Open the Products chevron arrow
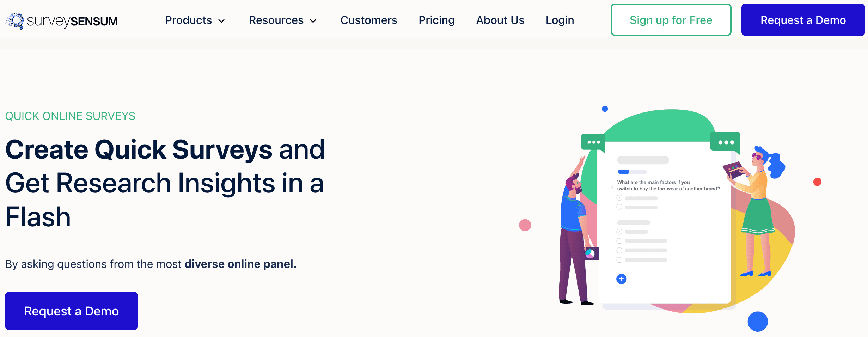The height and width of the screenshot is (337, 868). click(222, 21)
